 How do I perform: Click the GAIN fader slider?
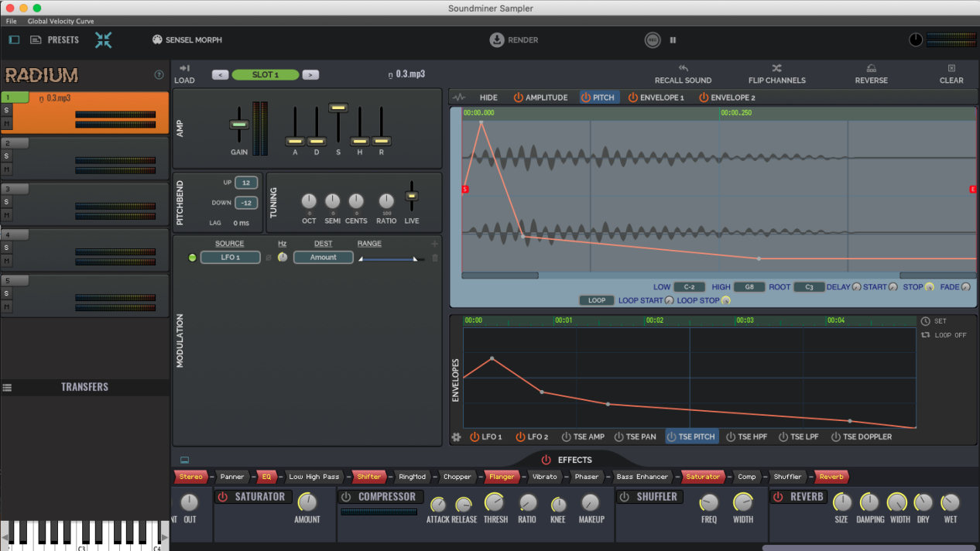[239, 125]
